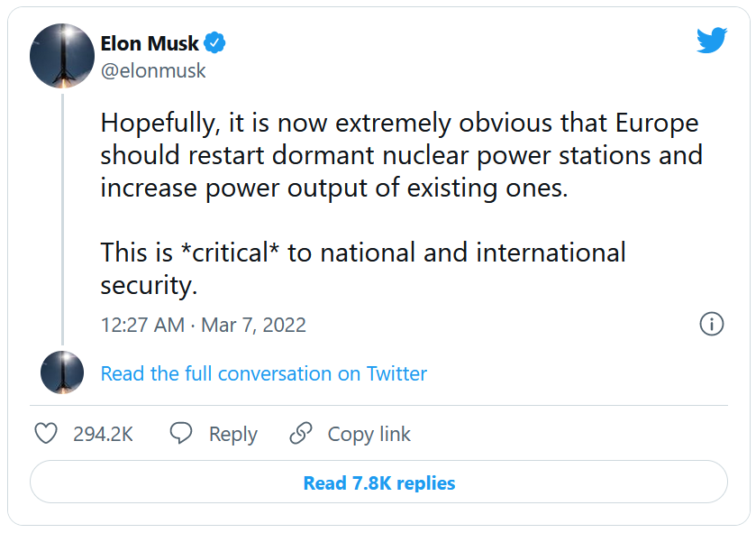756x533 pixels.
Task: Open the 12:27 AM · Mar 7, 2022 timestamp
Action: pos(204,325)
